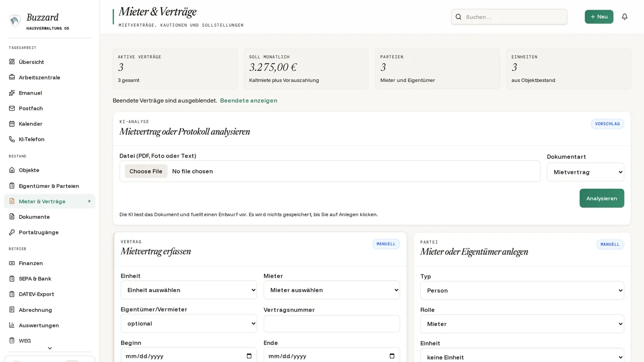Open the Beginn date calendar picker
The image size is (644, 362).
pyautogui.click(x=249, y=356)
